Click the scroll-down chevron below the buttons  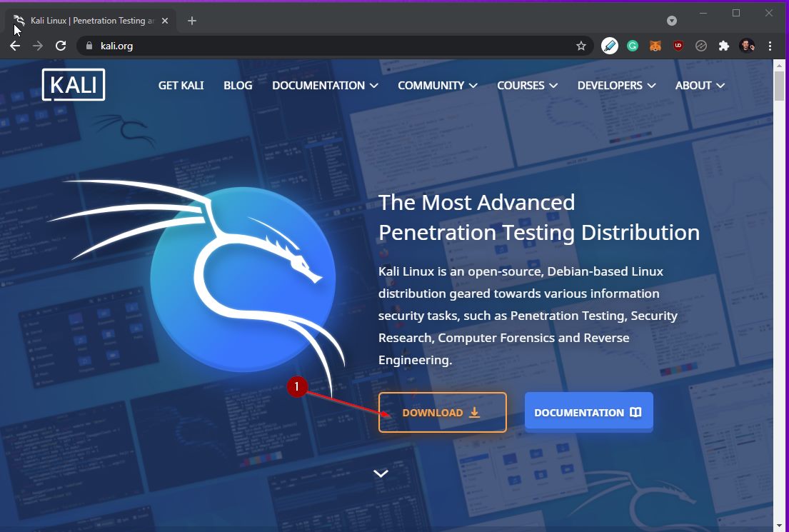click(381, 473)
